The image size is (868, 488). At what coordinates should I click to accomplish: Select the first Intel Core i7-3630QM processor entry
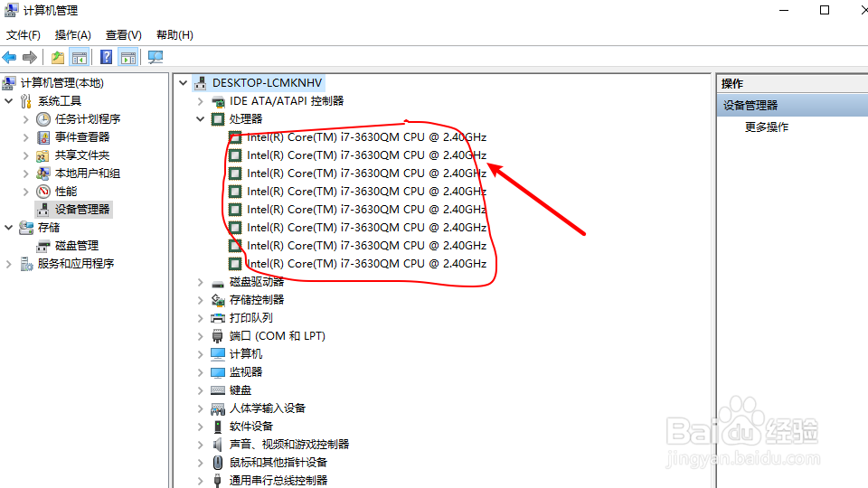click(x=366, y=137)
